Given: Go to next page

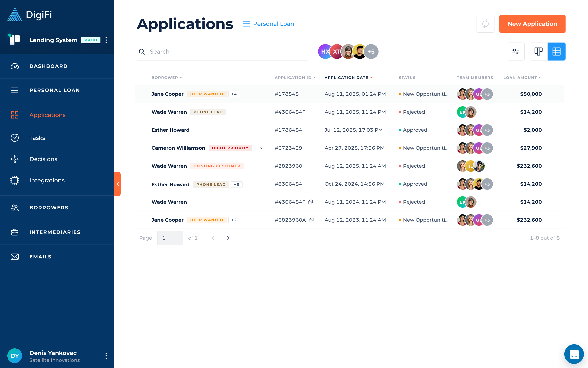Looking at the screenshot, I should pos(228,238).
